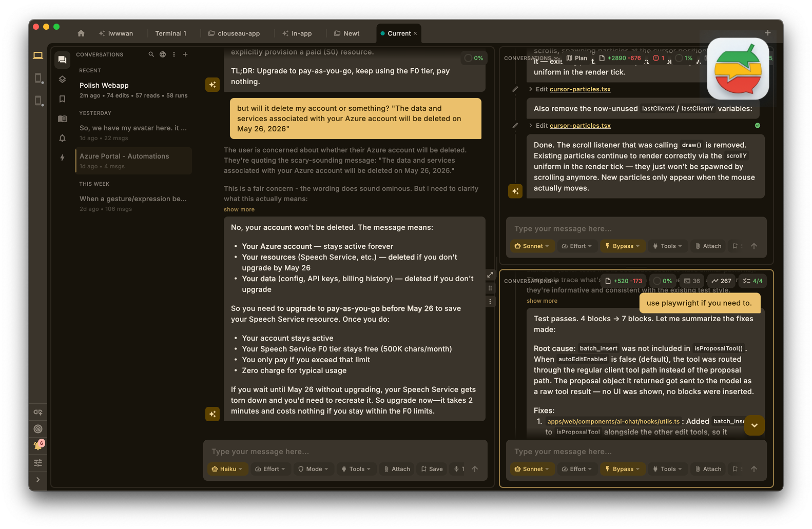The width and height of the screenshot is (812, 529).
Task: Click the sparkle badge beside the final Azure reply
Action: pos(212,414)
